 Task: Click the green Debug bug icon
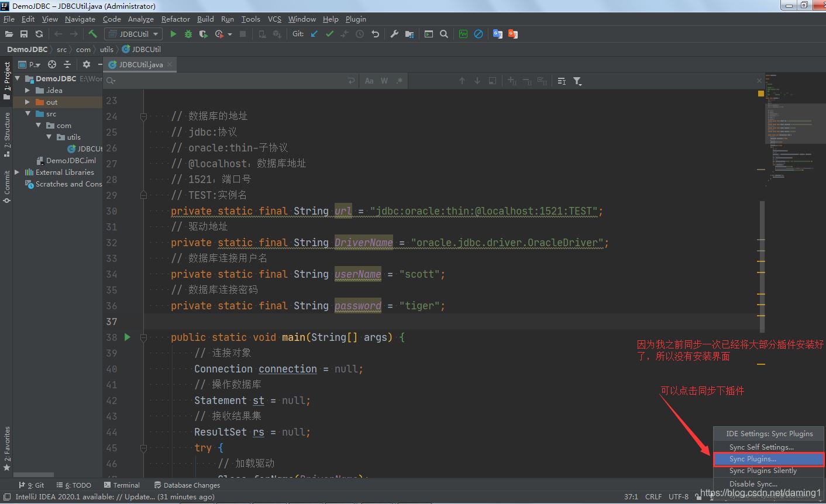pyautogui.click(x=188, y=34)
